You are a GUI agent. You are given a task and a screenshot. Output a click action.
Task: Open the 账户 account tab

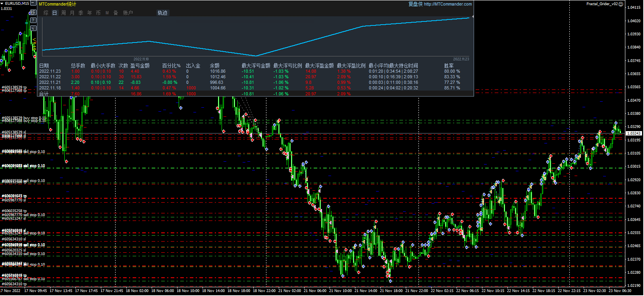coord(128,13)
